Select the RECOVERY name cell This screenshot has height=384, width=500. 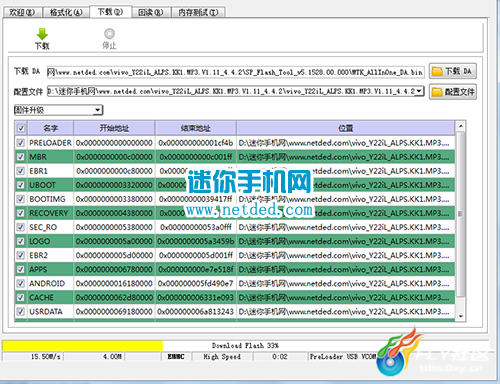50,213
